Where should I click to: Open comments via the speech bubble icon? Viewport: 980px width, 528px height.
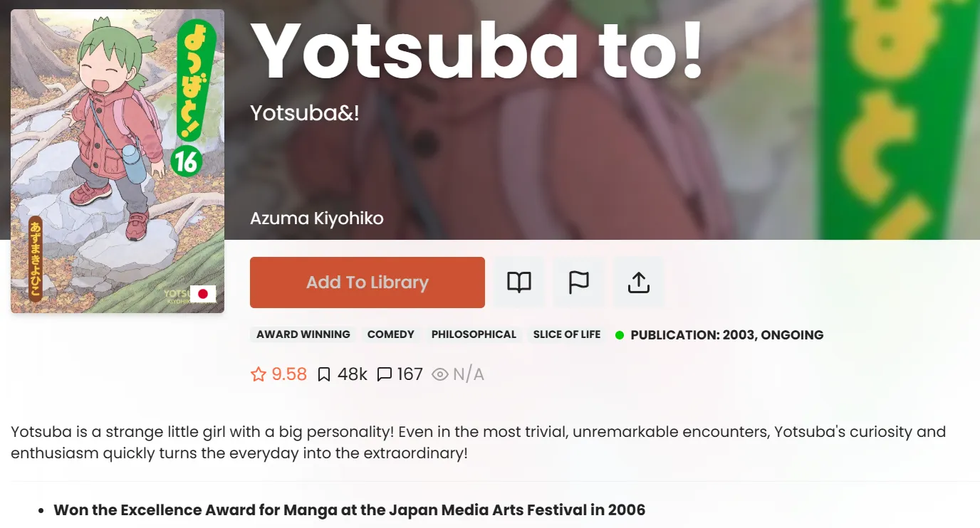click(385, 374)
